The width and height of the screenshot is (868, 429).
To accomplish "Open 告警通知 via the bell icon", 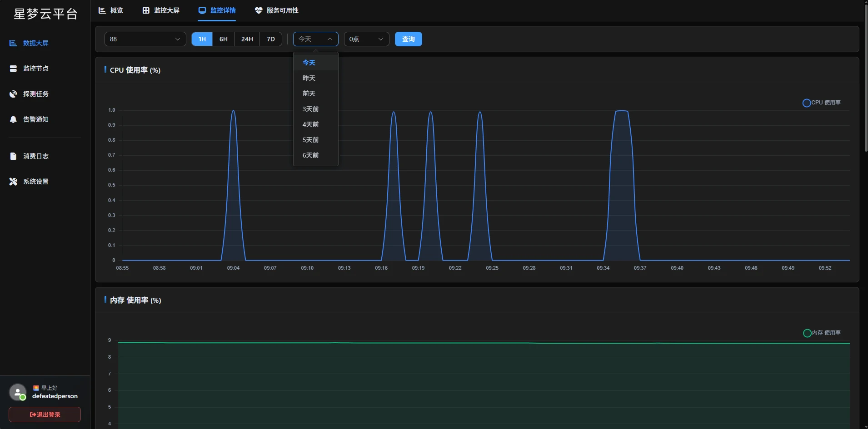I will point(13,119).
